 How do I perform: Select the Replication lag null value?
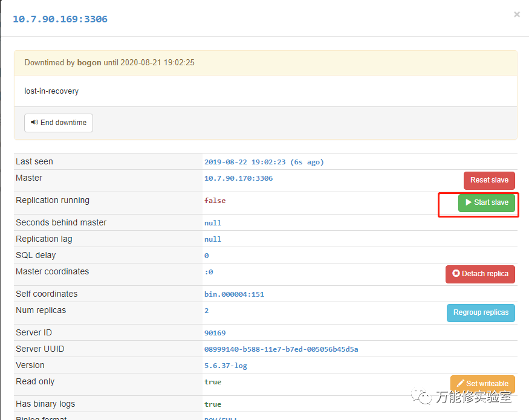pyautogui.click(x=213, y=239)
